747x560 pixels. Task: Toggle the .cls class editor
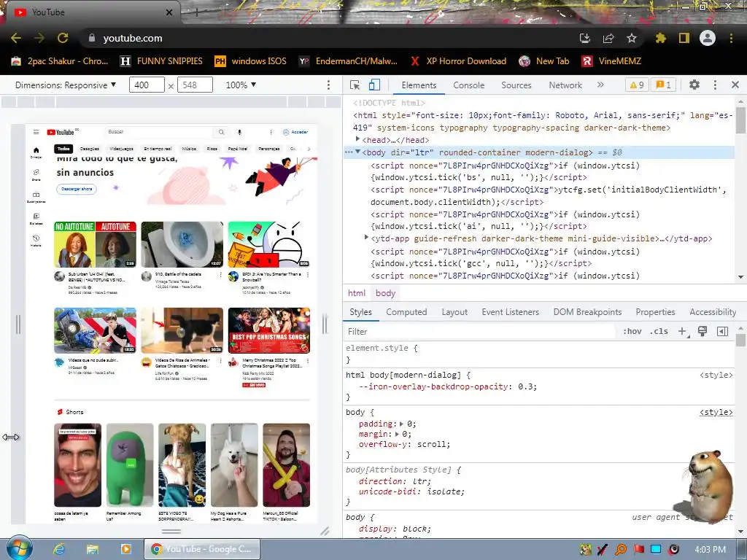pyautogui.click(x=659, y=332)
